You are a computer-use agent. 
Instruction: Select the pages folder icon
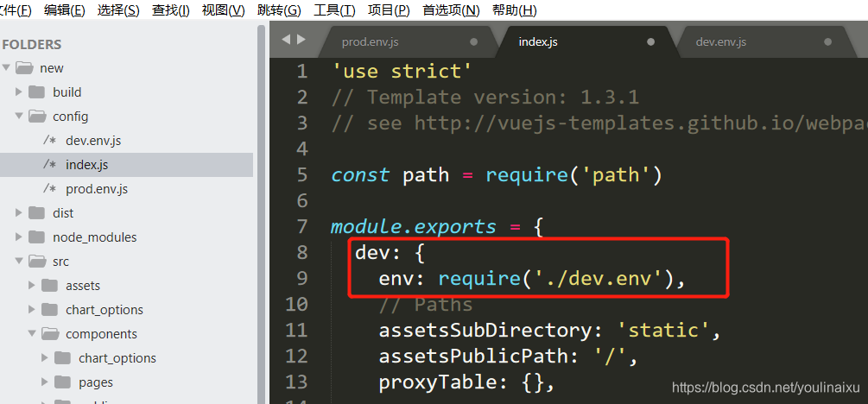pyautogui.click(x=63, y=382)
